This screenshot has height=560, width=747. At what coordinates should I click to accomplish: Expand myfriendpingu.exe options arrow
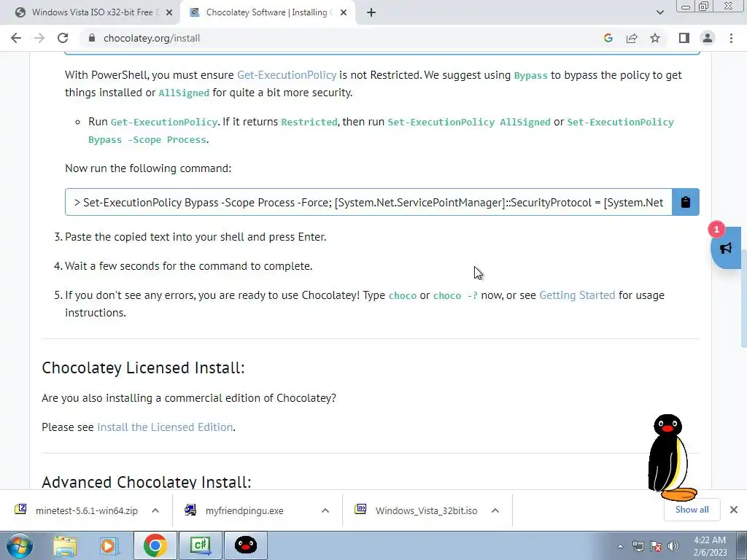[325, 510]
